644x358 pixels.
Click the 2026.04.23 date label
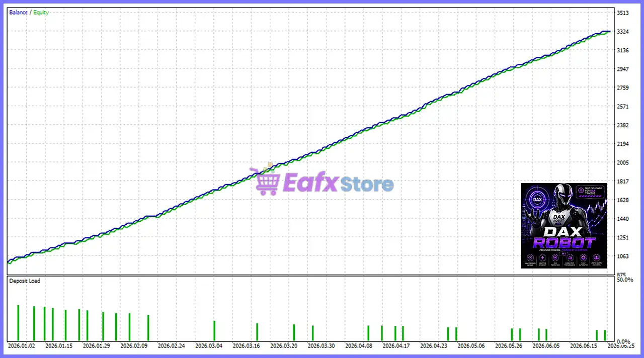pyautogui.click(x=434, y=346)
